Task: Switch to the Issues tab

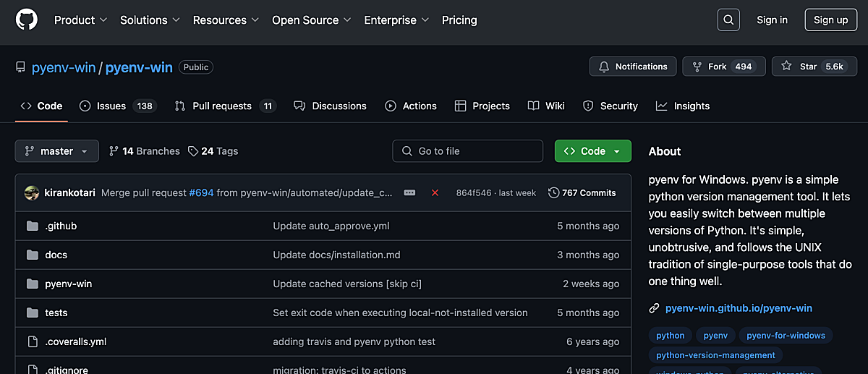Action: pyautogui.click(x=117, y=106)
